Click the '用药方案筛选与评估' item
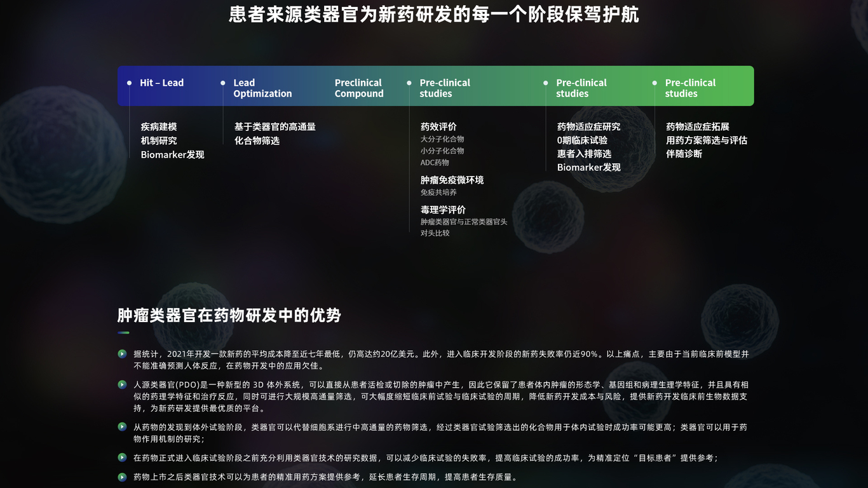 (707, 140)
